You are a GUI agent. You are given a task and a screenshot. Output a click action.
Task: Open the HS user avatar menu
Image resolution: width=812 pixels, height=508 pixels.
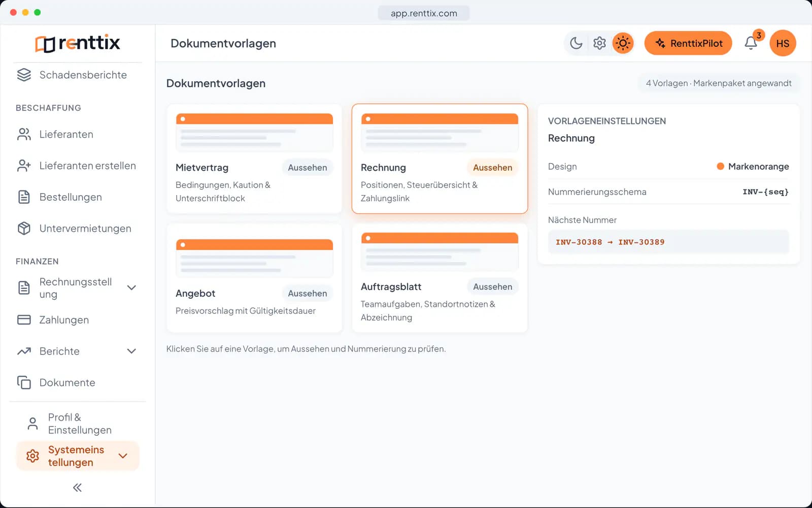783,43
